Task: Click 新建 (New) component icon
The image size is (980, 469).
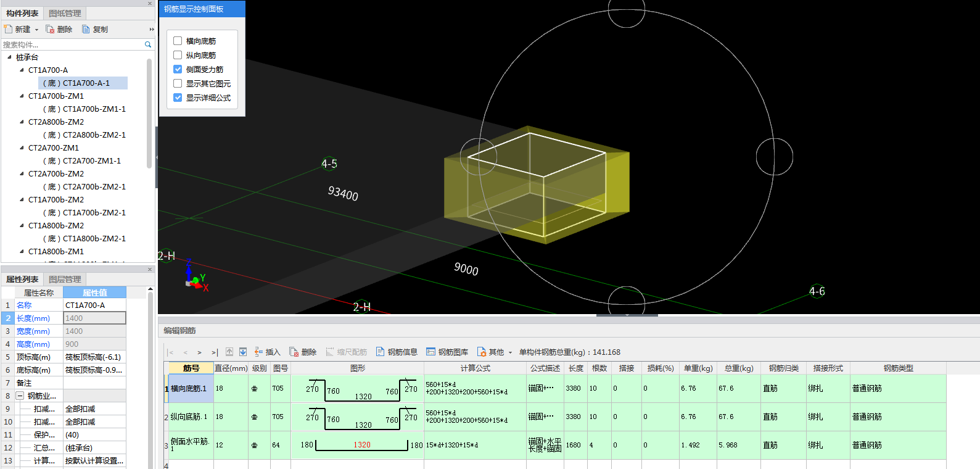Action: 8,29
